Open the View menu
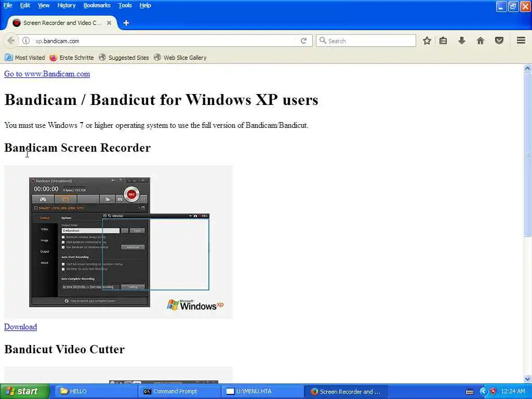This screenshot has width=532, height=399. point(44,5)
